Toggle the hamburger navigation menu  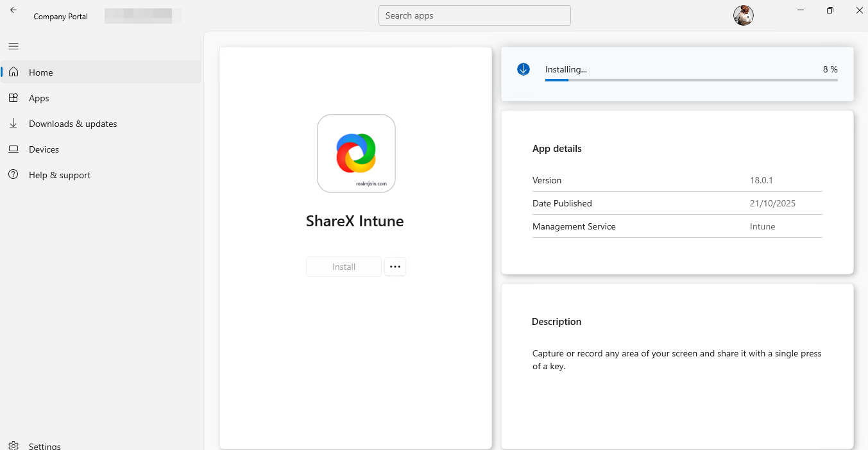(13, 46)
